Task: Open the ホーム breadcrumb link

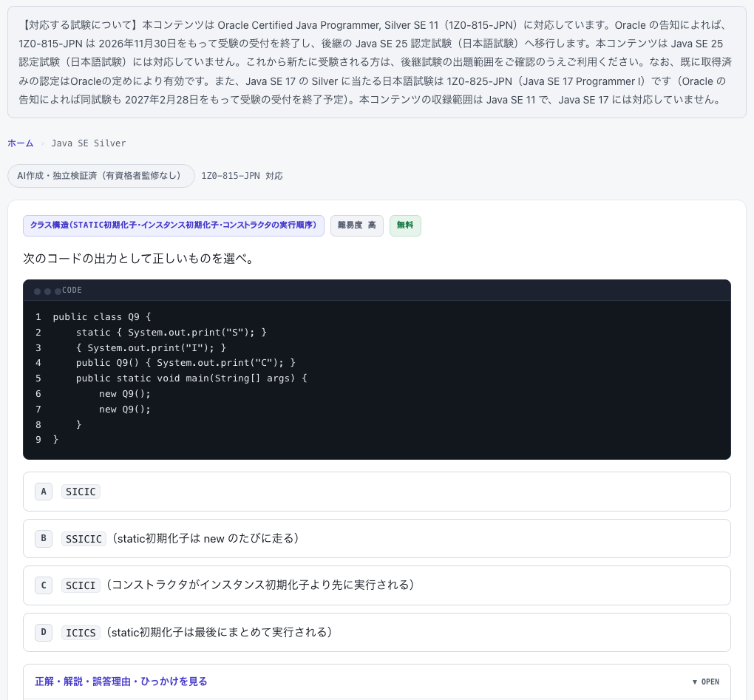Action: click(x=21, y=143)
